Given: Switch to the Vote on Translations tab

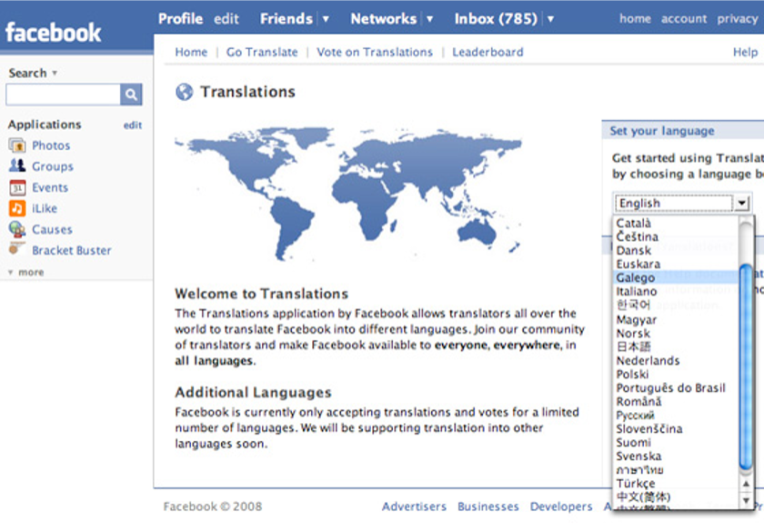Looking at the screenshot, I should 375,52.
